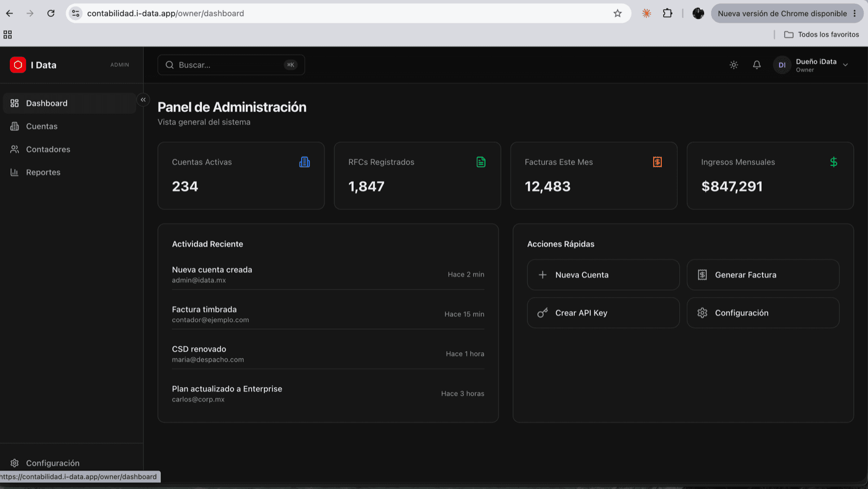Collapse the sidebar with the double-chevron button
This screenshot has height=489, width=868.
click(143, 100)
